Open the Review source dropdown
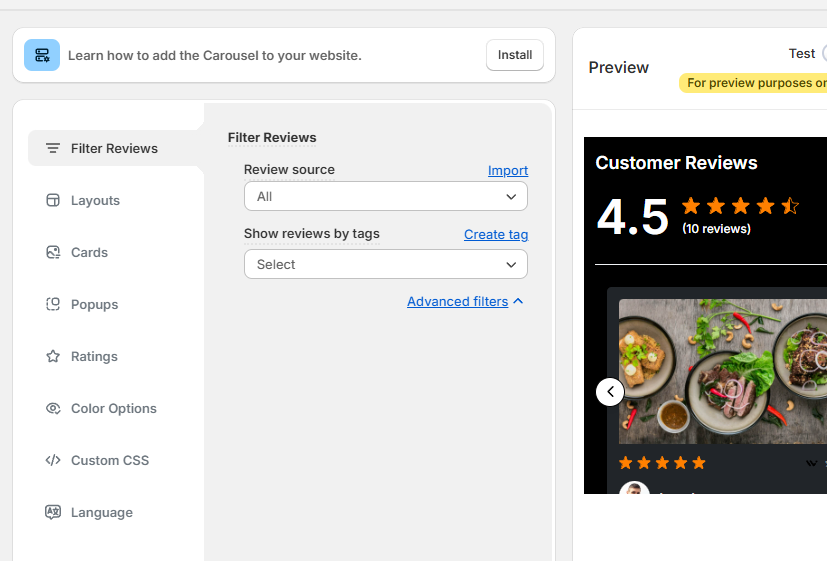The height and width of the screenshot is (561, 827). 385,196
